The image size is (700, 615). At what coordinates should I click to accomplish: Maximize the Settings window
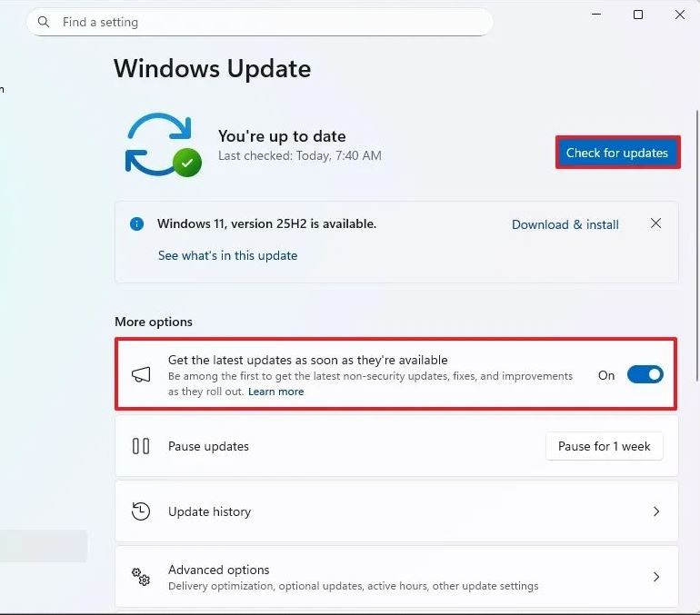click(x=638, y=15)
